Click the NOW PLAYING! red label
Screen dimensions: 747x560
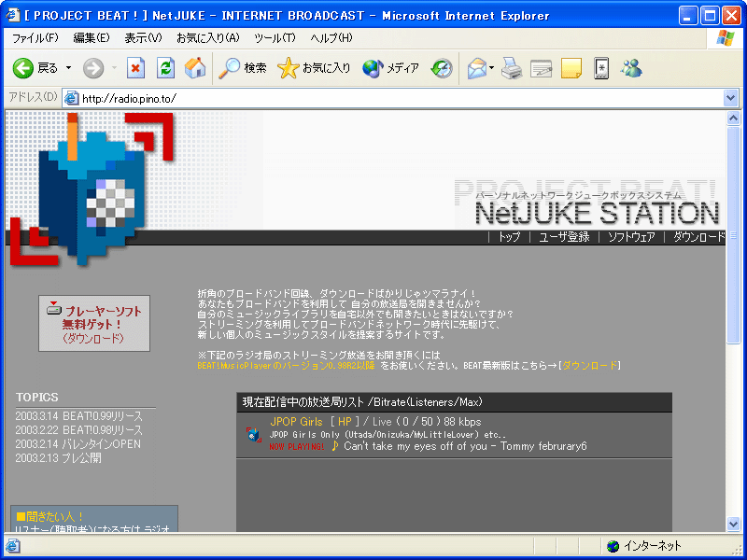click(297, 447)
